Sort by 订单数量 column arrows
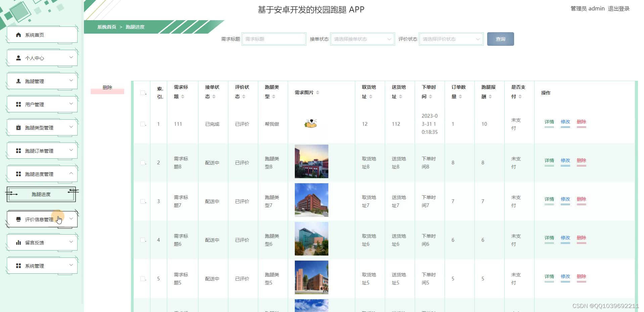Image resolution: width=644 pixels, height=312 pixels. pyautogui.click(x=460, y=96)
